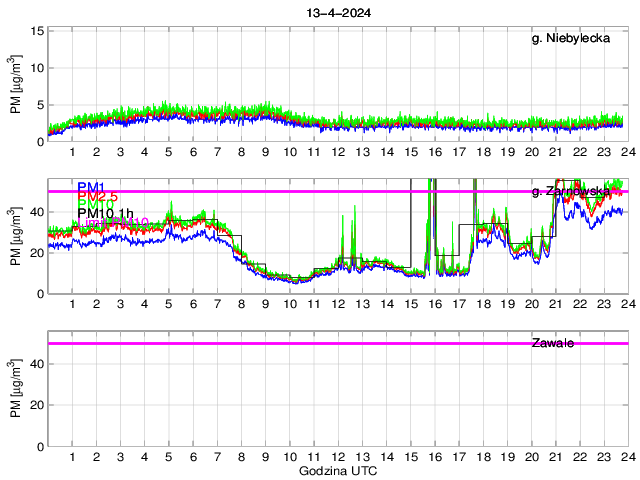Click the magenta limit line in Zawale chart
The width and height of the screenshot is (640, 480).
(x=338, y=343)
